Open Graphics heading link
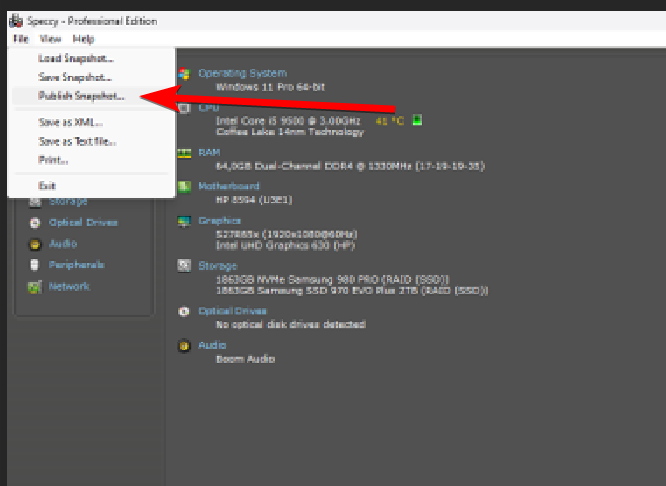Screen dimensions: 666x486 click(219, 221)
